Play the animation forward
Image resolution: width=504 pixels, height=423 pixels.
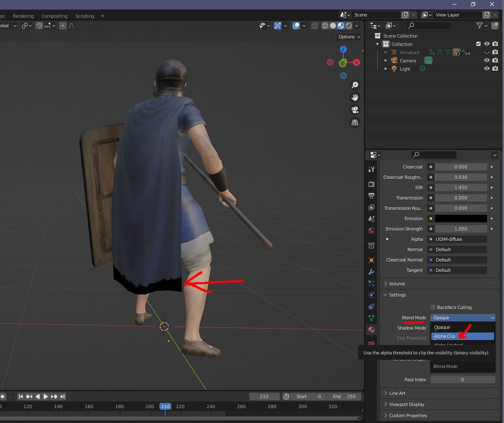pyautogui.click(x=45, y=397)
